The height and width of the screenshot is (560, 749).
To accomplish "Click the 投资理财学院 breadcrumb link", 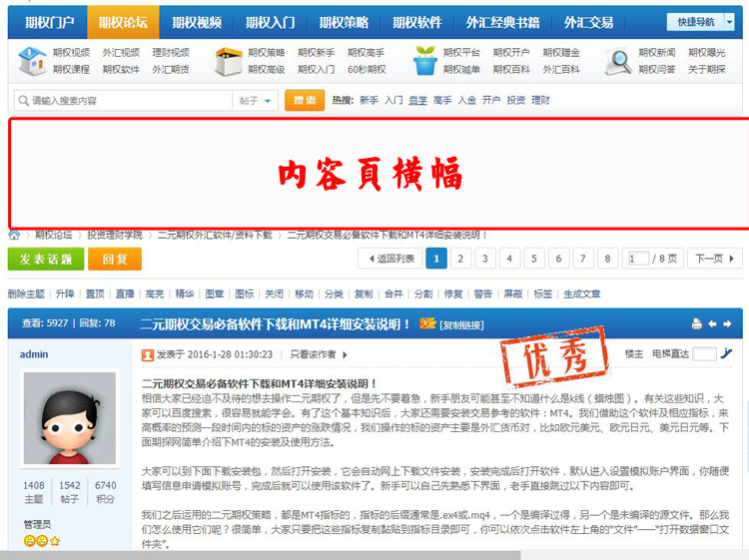I will click(x=115, y=235).
